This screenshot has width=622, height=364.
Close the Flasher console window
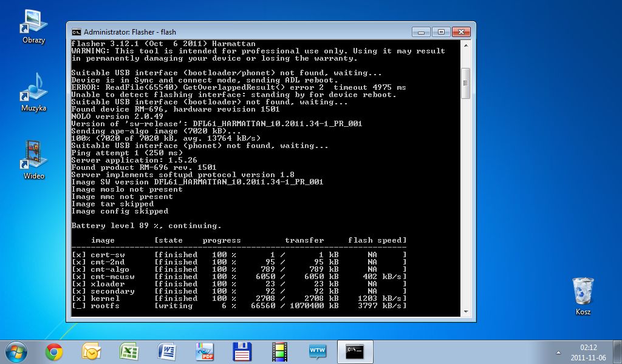(x=461, y=32)
